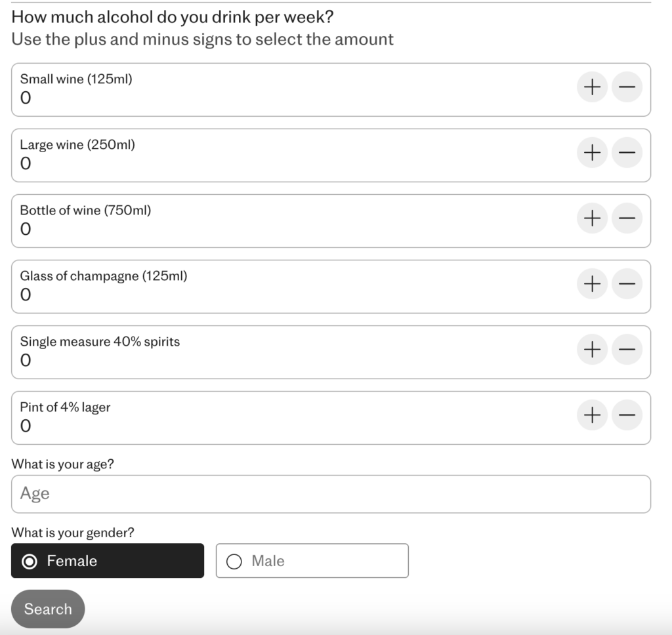672x635 pixels.
Task: Increase Glass of champagne count
Action: coord(592,284)
